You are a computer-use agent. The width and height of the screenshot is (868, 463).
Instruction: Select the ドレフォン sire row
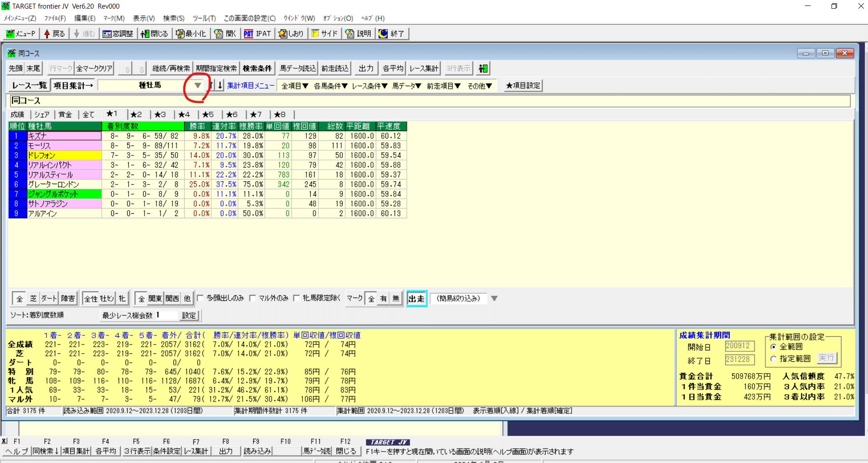tap(208, 155)
